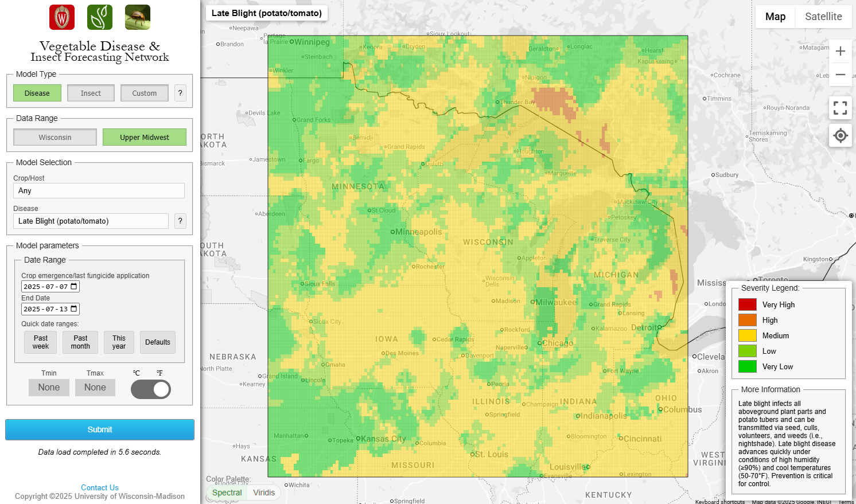Switch to Satellite map view
Screen dimensions: 856x504
tap(823, 17)
